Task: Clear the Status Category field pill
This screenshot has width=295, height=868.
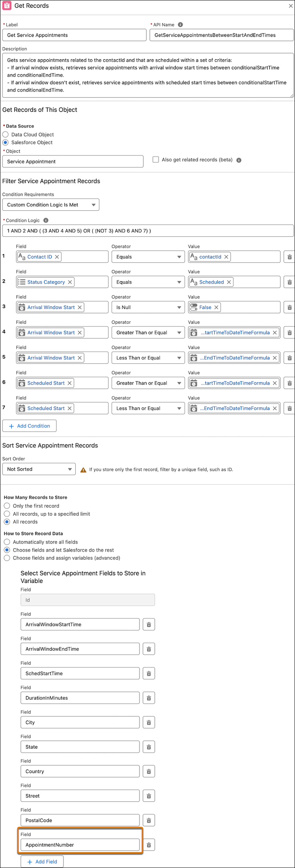Action: (x=70, y=282)
